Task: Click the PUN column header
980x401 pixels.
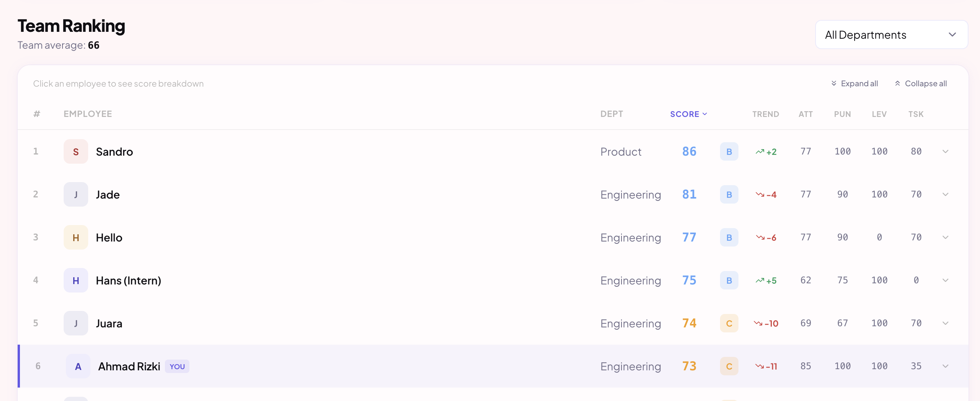Action: coord(842,114)
